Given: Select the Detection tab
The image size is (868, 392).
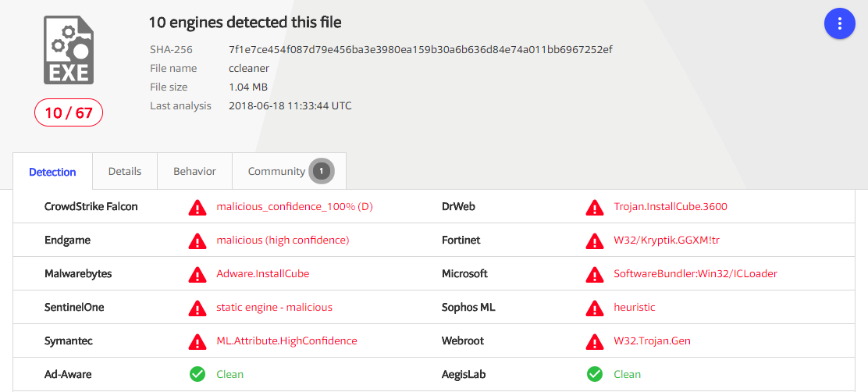Looking at the screenshot, I should 52,172.
